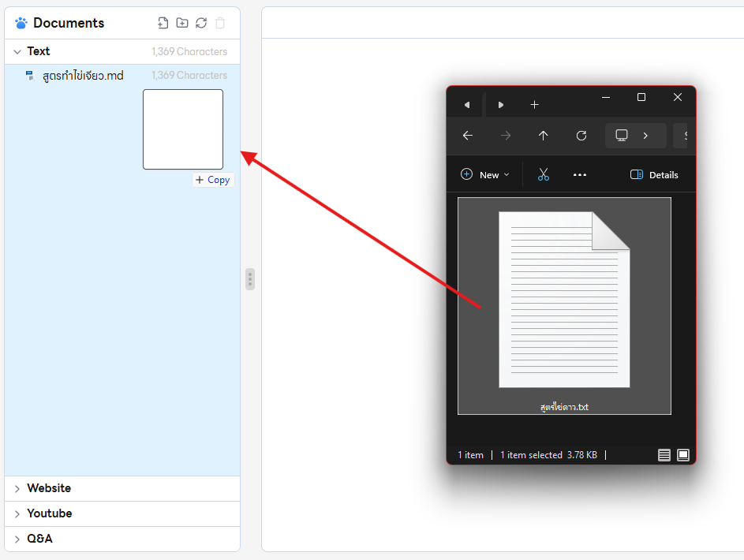Open the New dropdown in File Explorer
Viewport: 744px width, 560px height.
(x=485, y=174)
